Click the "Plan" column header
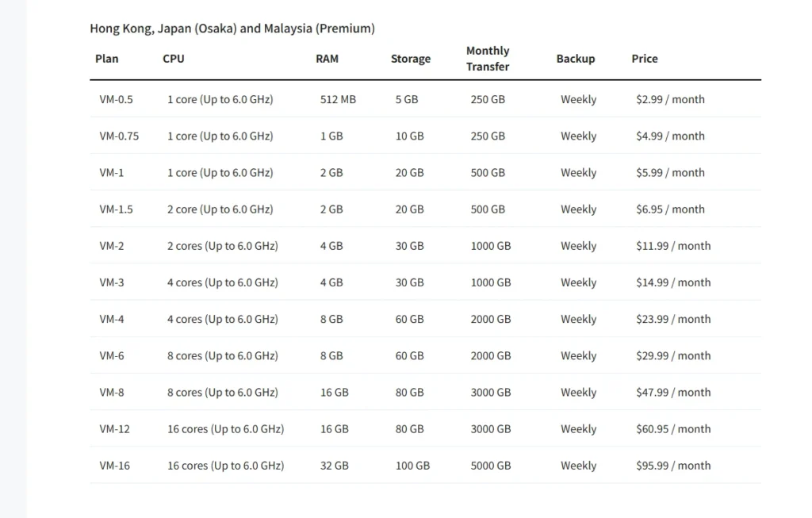This screenshot has width=812, height=518. point(107,59)
